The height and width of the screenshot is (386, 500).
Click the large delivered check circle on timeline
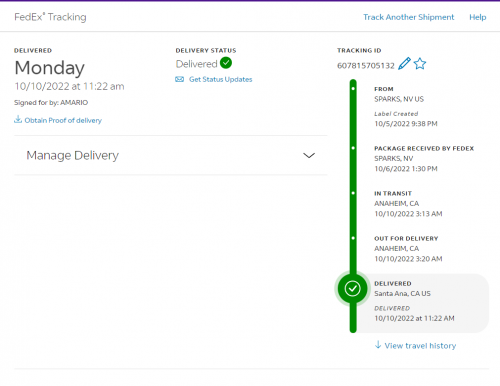click(352, 289)
